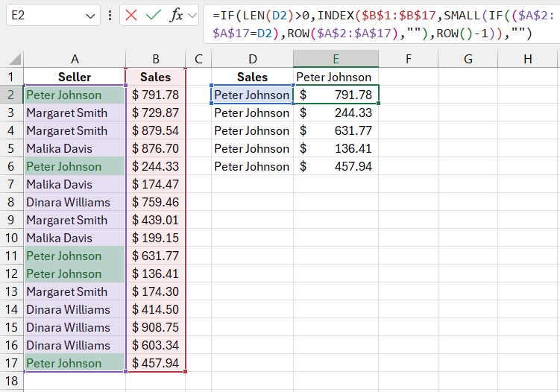Click Peter Johnson in cell A12
Viewport: 560px width, 392px height.
click(x=75, y=274)
